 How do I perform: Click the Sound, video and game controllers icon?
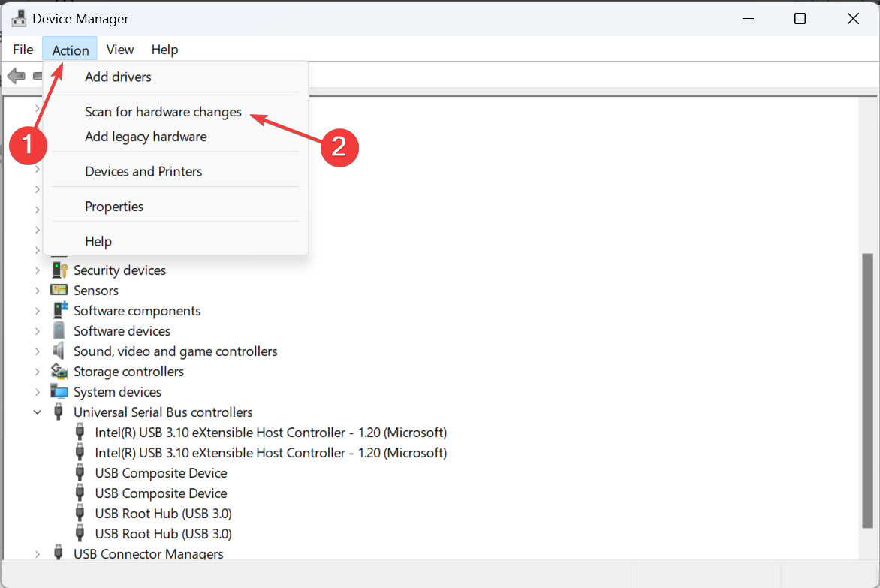coord(59,351)
